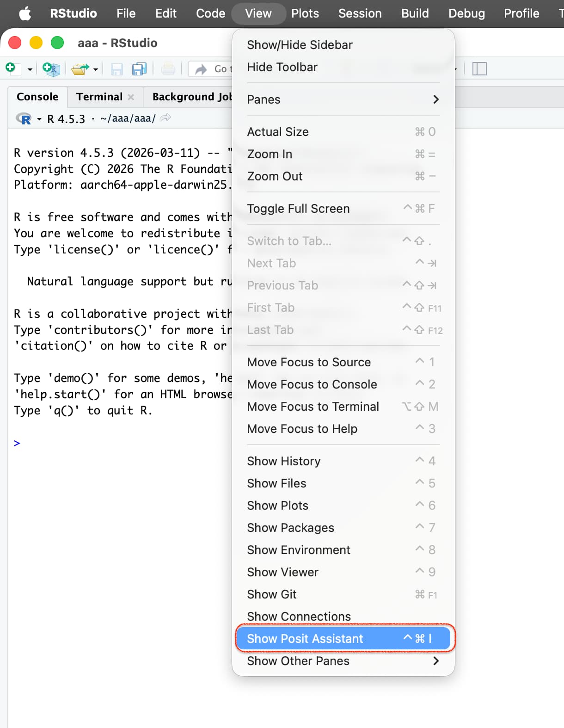
Task: Open the Background Jobs tab
Action: [x=192, y=97]
